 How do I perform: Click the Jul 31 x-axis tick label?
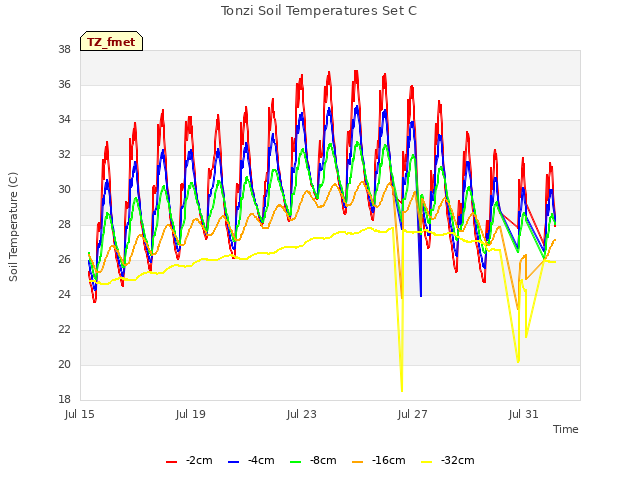click(524, 414)
